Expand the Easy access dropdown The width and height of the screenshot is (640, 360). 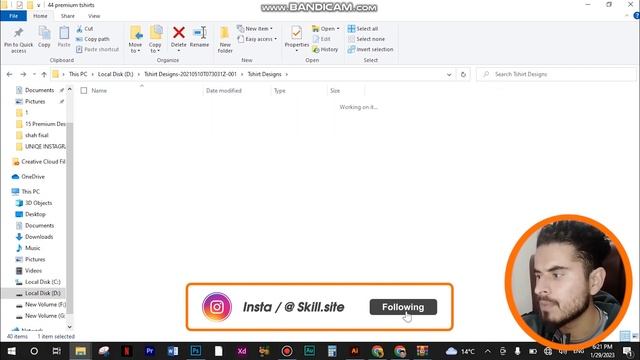point(257,39)
